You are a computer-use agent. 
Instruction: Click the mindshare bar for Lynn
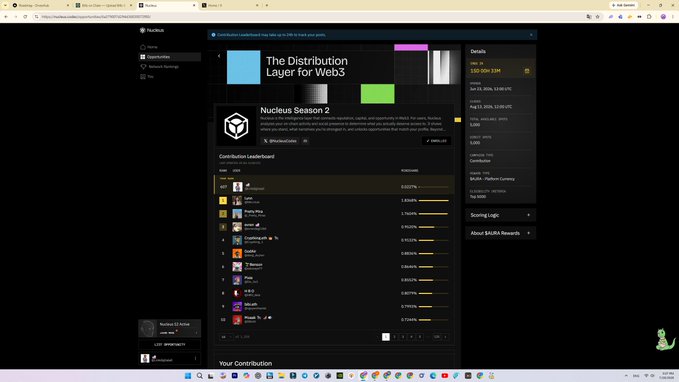point(433,201)
